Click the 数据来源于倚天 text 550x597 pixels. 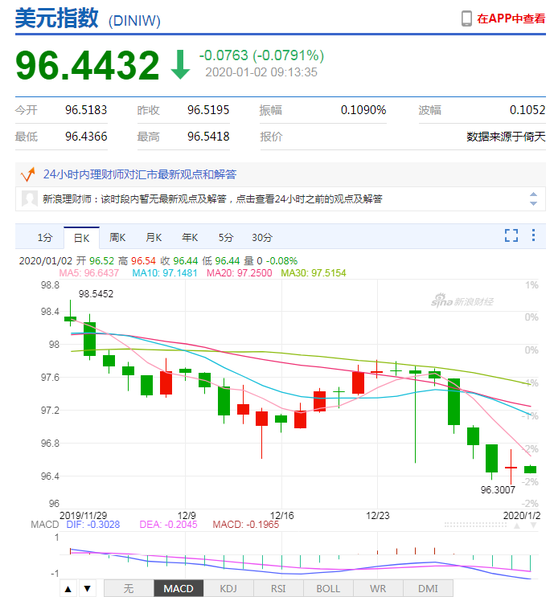pyautogui.click(x=506, y=137)
